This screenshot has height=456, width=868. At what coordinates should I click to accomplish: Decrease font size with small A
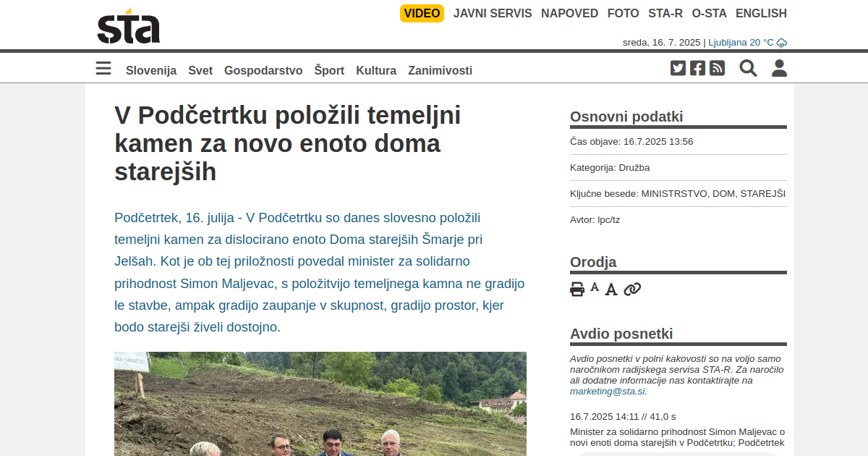tap(595, 287)
